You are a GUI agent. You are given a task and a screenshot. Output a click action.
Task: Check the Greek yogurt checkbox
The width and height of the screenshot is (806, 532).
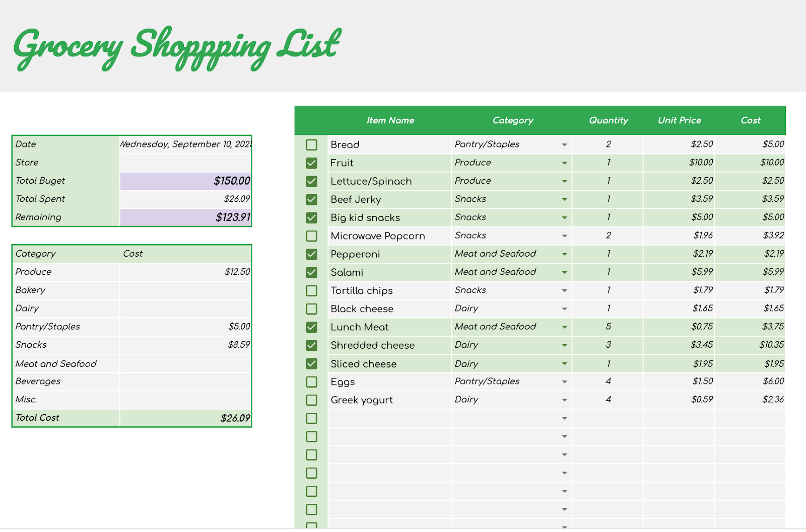coord(311,400)
